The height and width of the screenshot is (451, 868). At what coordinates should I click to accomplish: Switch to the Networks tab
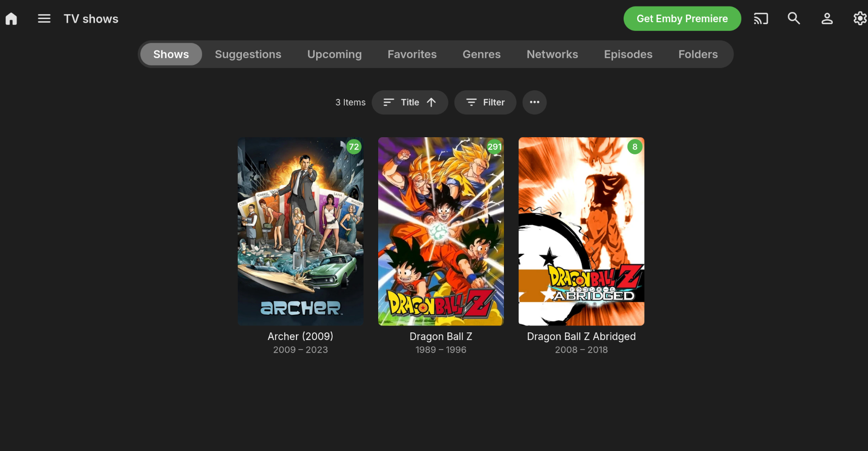pos(552,54)
